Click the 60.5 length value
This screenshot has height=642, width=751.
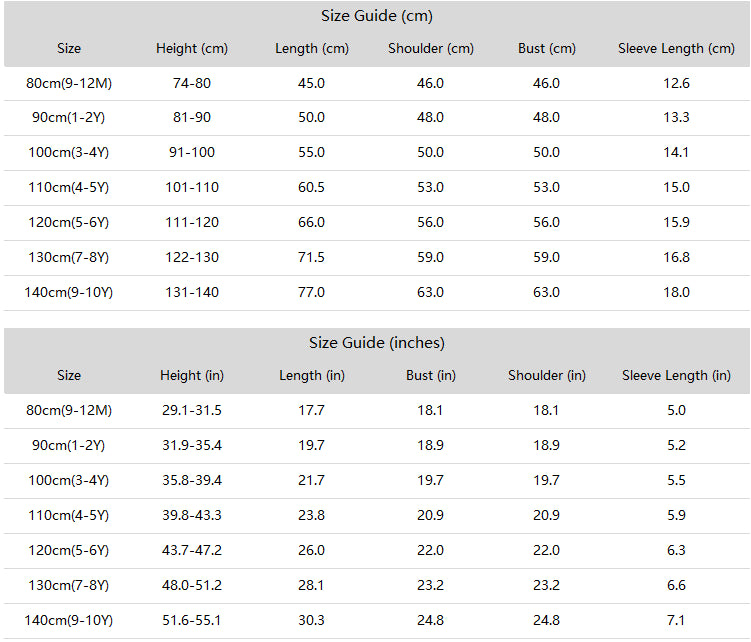(311, 187)
